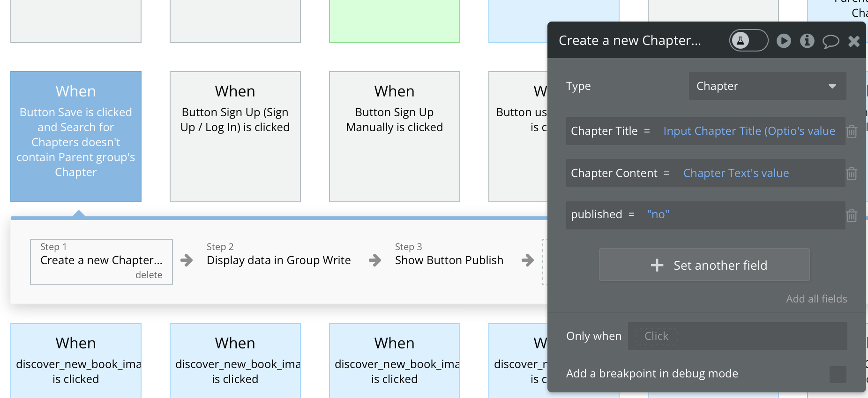The width and height of the screenshot is (868, 398).
Task: Click the Only when condition field
Action: pos(737,336)
